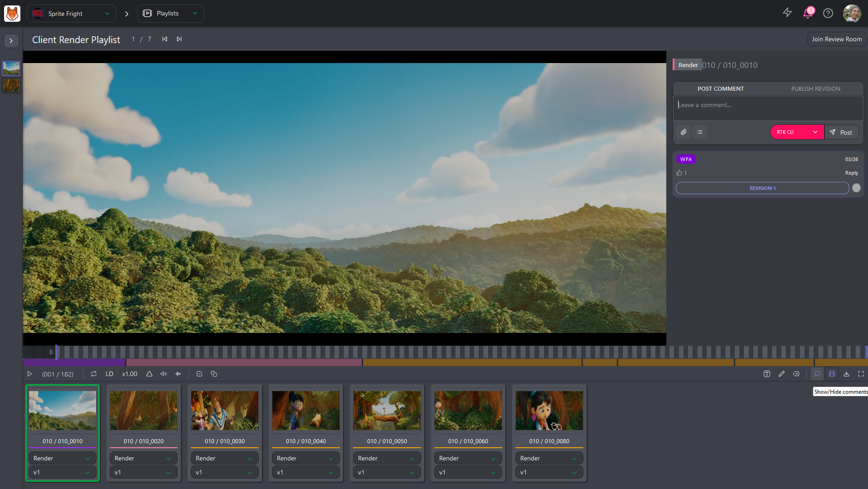Add a text annotation
The image size is (868, 489).
[x=767, y=374]
